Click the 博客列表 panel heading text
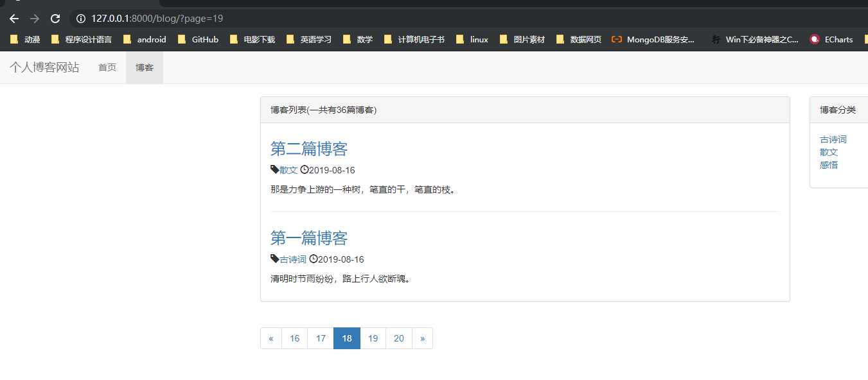Image resolution: width=868 pixels, height=380 pixels. pos(323,110)
